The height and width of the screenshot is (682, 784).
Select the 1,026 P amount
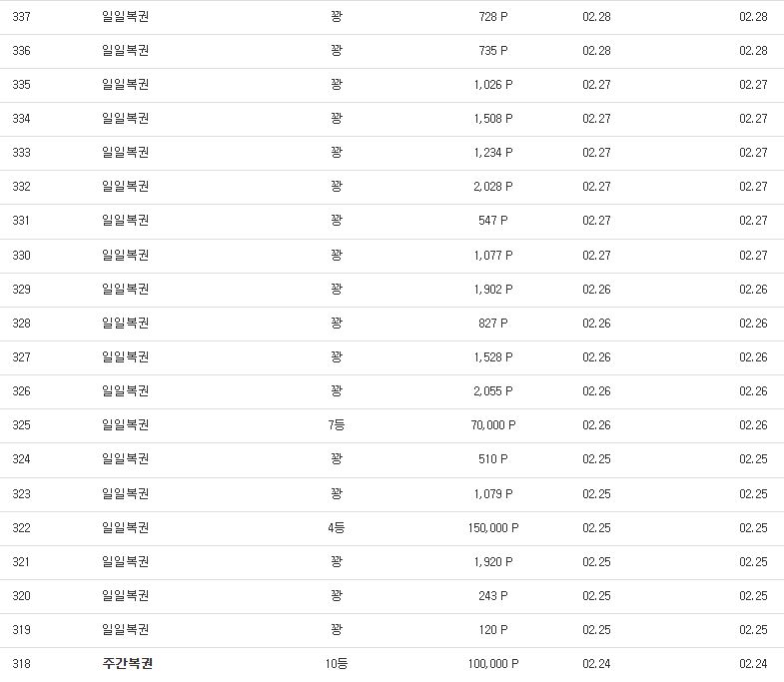tap(493, 84)
